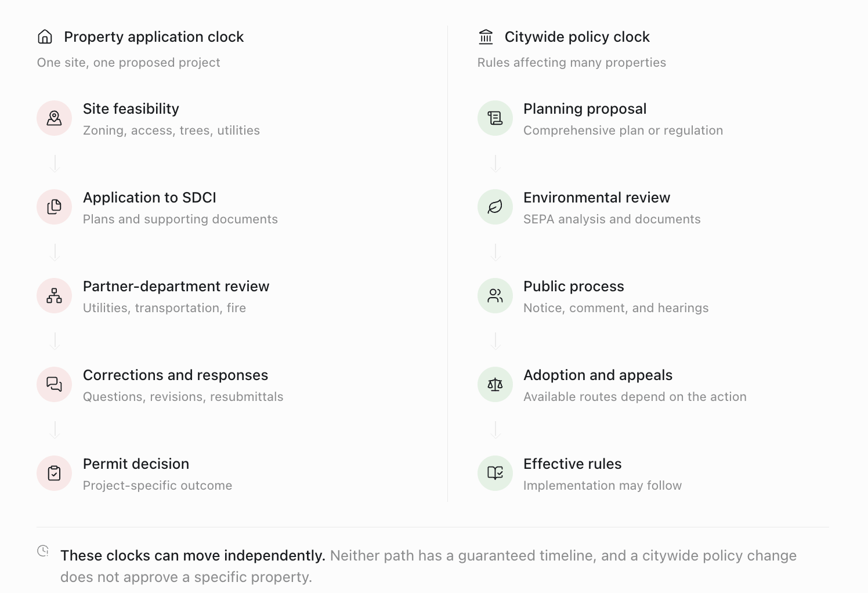Click the Application to SDCI documents icon
This screenshot has height=593, width=868.
(x=54, y=207)
